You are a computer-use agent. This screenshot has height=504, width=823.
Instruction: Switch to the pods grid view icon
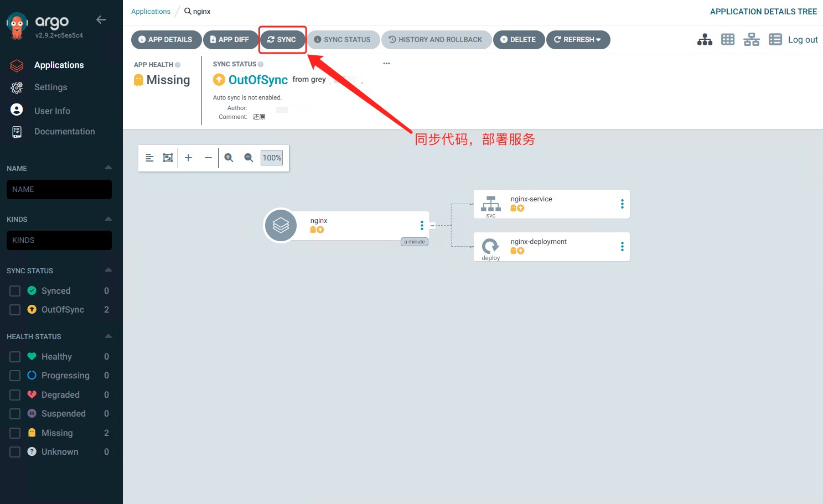pyautogui.click(x=728, y=40)
